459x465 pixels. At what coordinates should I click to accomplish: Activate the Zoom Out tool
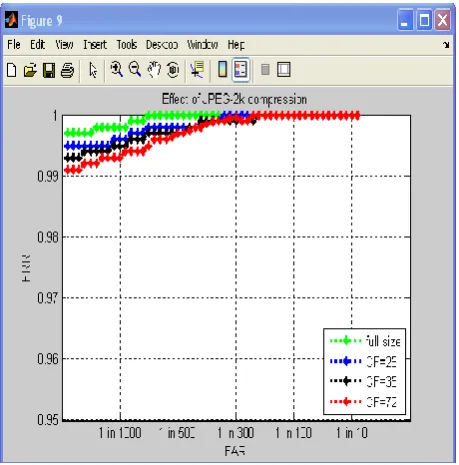(x=135, y=70)
